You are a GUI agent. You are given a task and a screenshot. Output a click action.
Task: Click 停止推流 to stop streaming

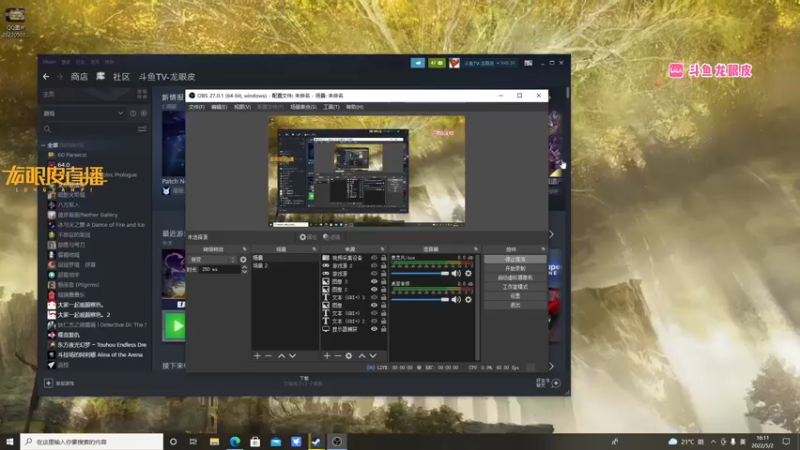point(515,259)
